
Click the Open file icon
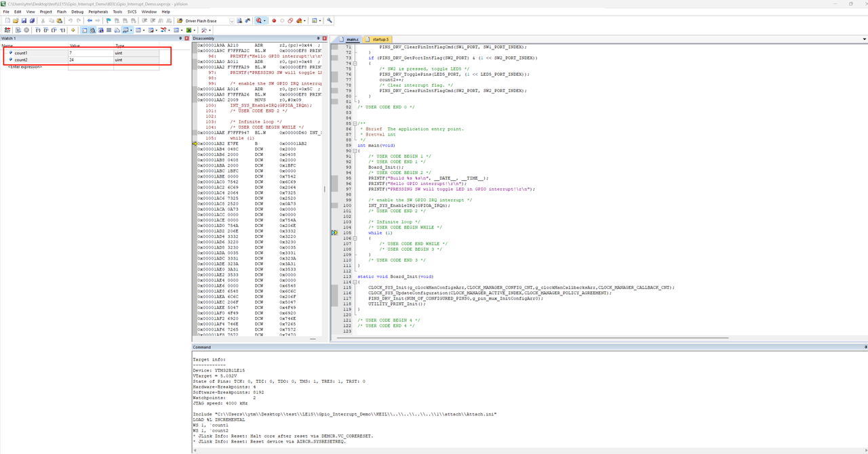(x=16, y=20)
